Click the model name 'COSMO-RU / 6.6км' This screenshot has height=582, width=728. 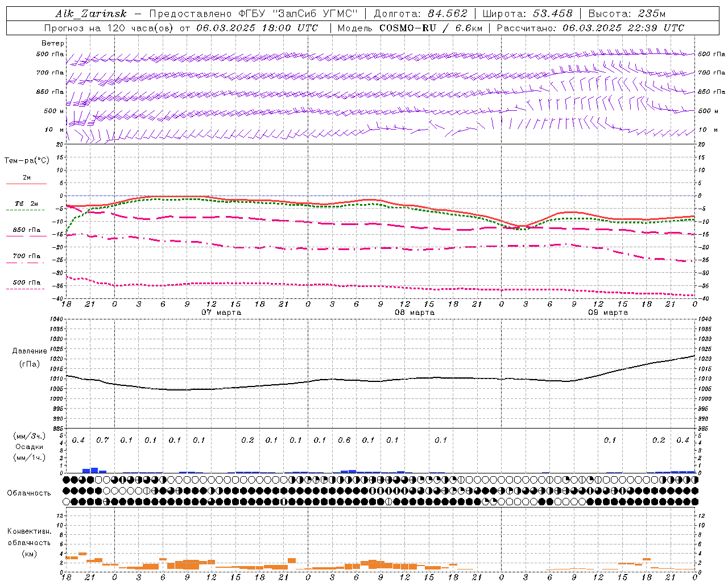point(431,28)
